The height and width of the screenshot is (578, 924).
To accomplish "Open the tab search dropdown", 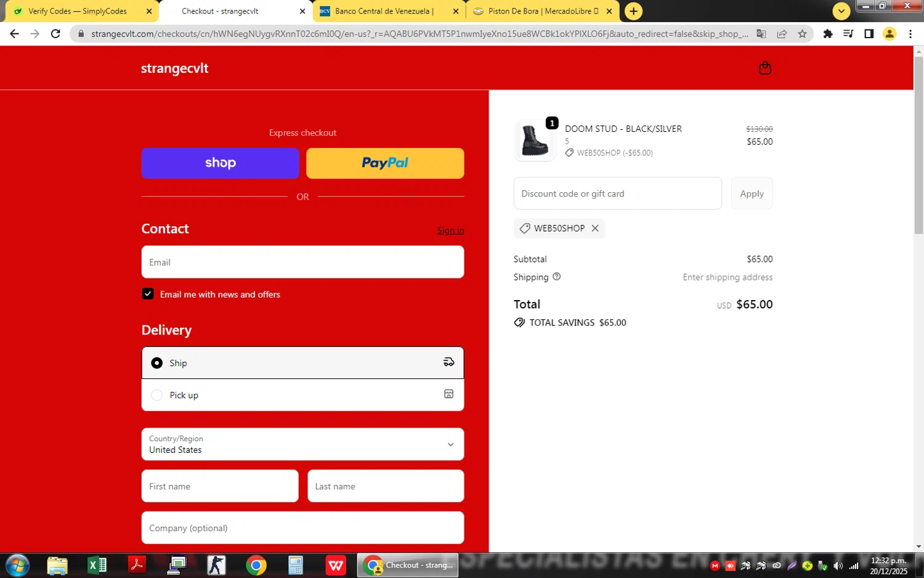I will [841, 11].
